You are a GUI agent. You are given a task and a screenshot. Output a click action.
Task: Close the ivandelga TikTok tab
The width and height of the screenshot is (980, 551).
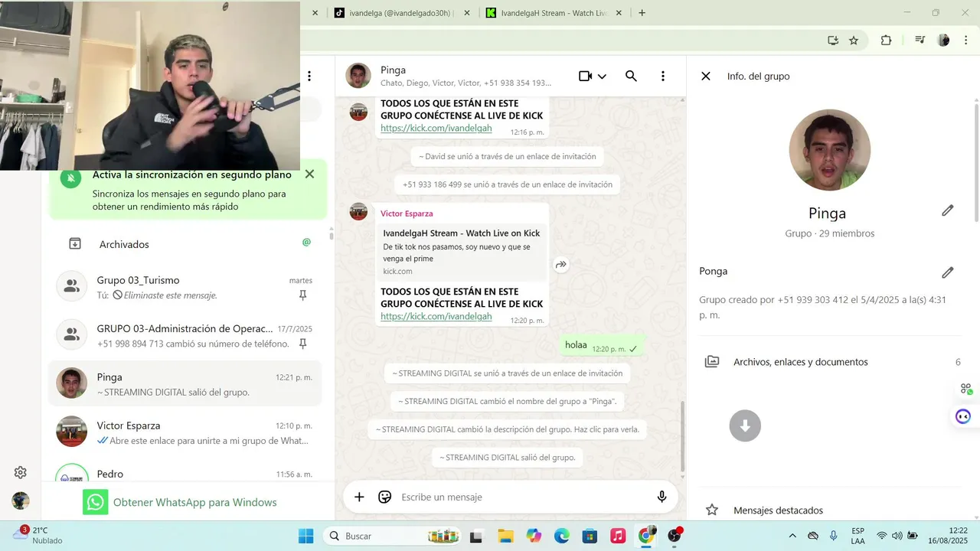466,13
